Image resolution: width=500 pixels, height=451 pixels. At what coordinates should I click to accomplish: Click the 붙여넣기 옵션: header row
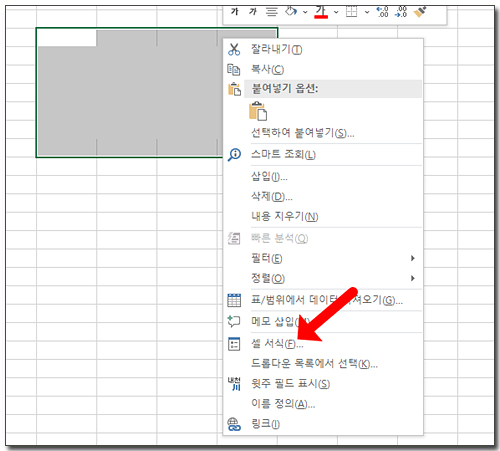[333, 89]
